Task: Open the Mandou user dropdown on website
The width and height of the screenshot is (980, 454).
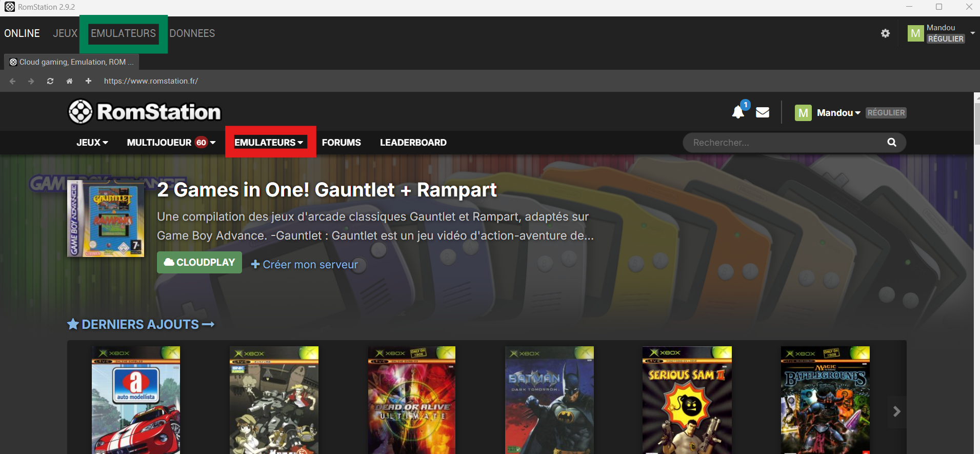Action: point(838,113)
